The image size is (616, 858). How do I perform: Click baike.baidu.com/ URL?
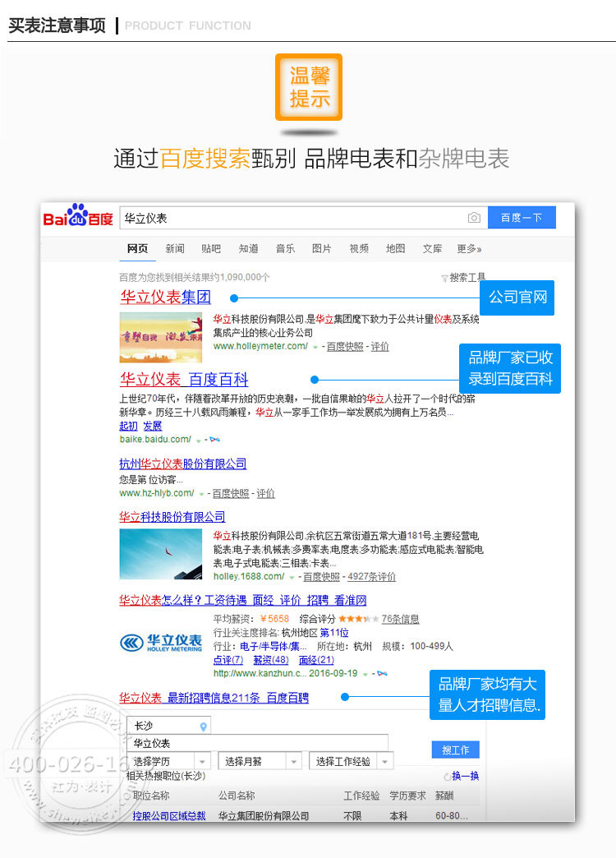pyautogui.click(x=155, y=439)
